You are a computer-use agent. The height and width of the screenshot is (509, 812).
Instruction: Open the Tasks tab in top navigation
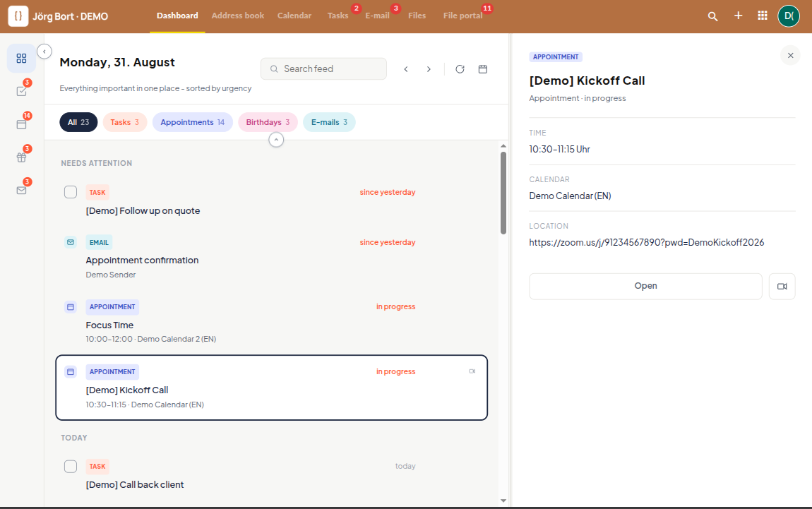click(x=338, y=16)
